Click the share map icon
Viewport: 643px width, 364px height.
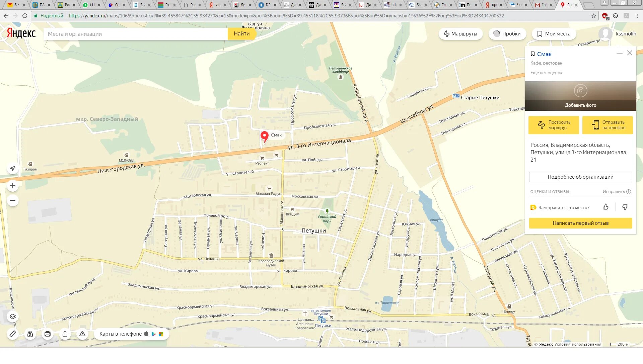pyautogui.click(x=65, y=334)
